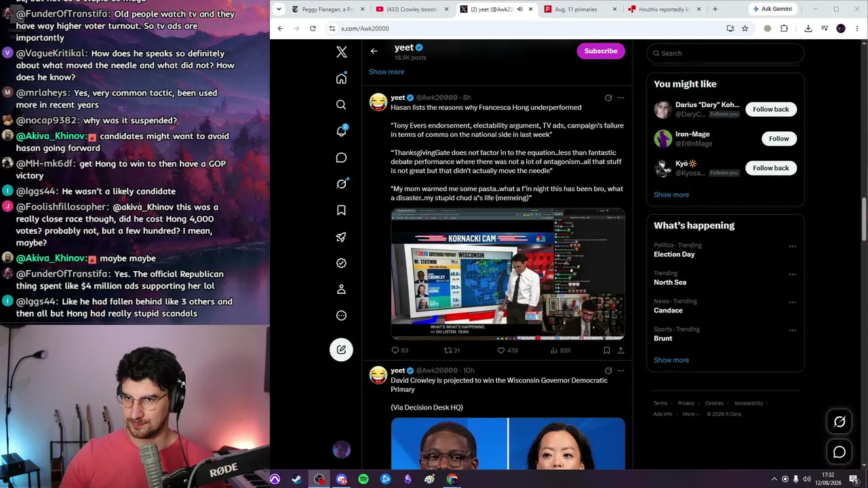Image resolution: width=868 pixels, height=488 pixels.
Task: Open options for North Sea trend
Action: [792, 274]
